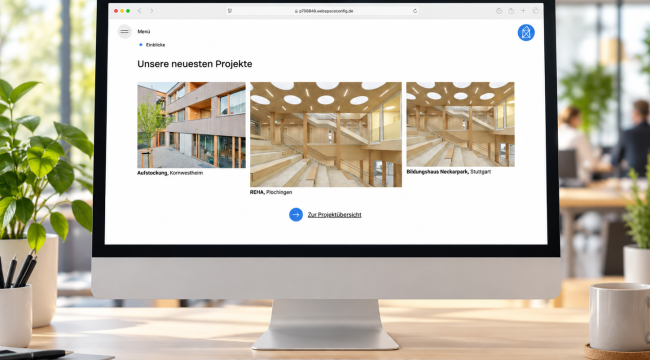Click the blue arrow circle button
The image size is (650, 360).
296,214
